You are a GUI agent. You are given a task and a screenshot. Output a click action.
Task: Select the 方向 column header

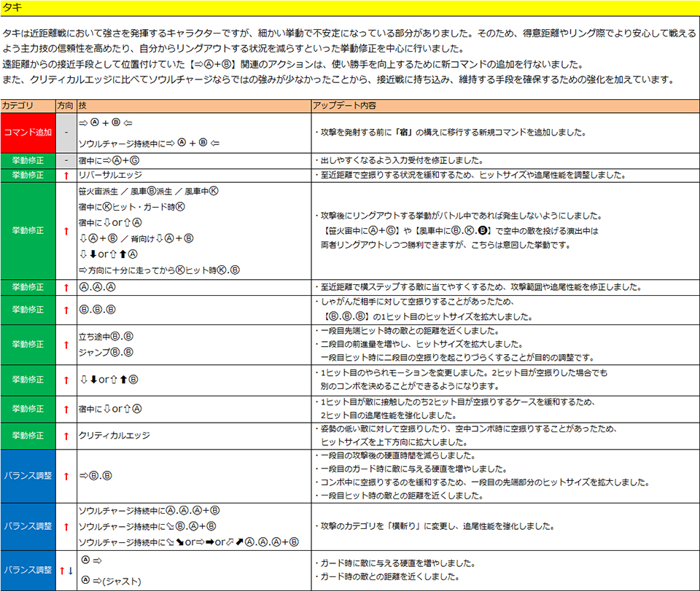[x=66, y=106]
